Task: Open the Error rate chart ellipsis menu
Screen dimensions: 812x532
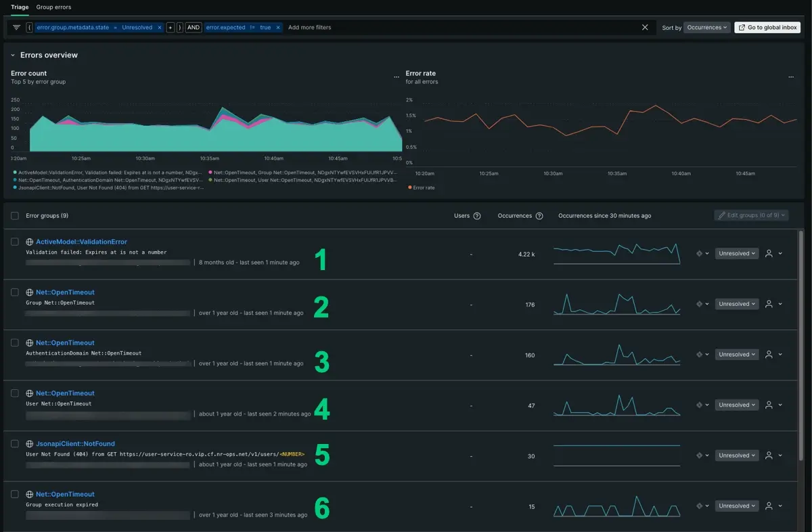Action: (791, 77)
